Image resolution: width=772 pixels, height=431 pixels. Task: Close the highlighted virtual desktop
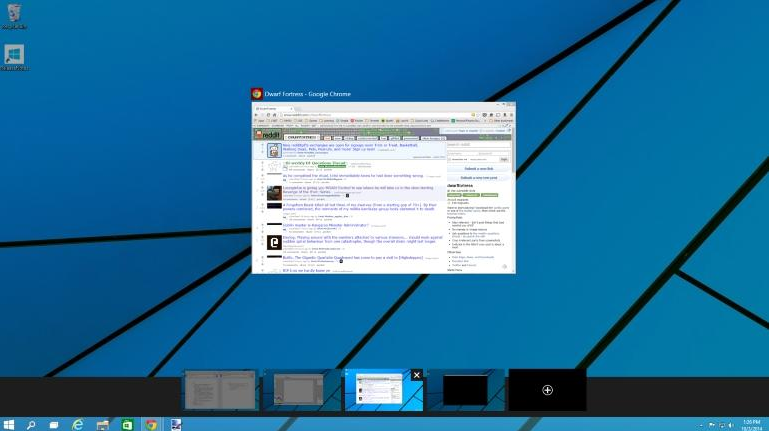417,375
